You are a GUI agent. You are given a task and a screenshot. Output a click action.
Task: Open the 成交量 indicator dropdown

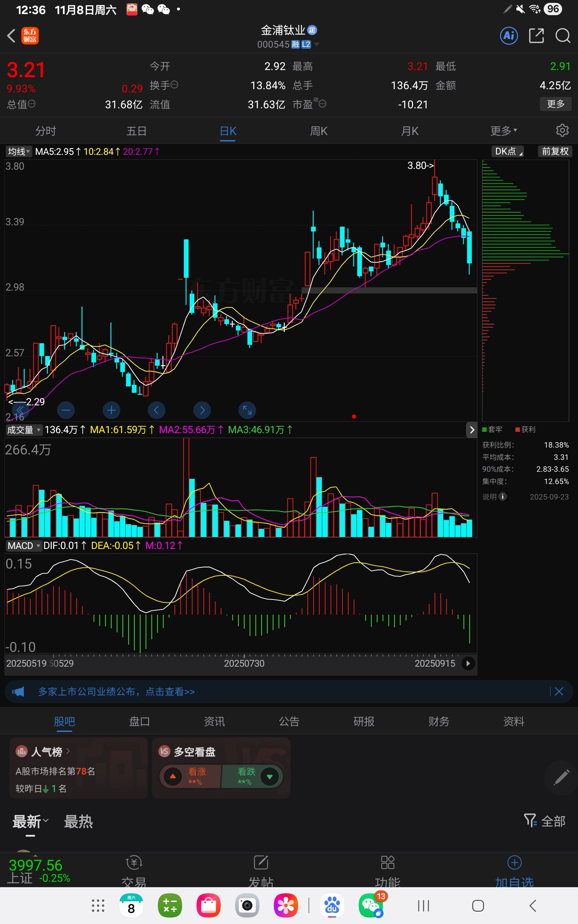point(23,430)
